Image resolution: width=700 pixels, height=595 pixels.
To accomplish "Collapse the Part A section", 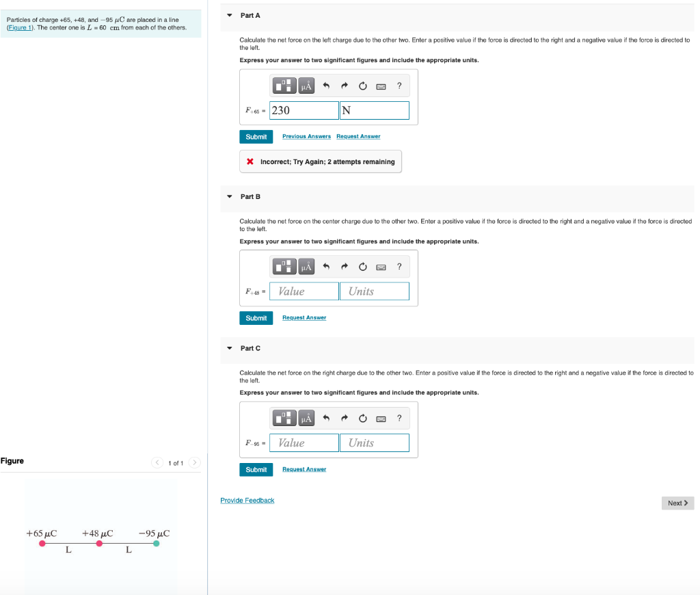I will 228,15.
